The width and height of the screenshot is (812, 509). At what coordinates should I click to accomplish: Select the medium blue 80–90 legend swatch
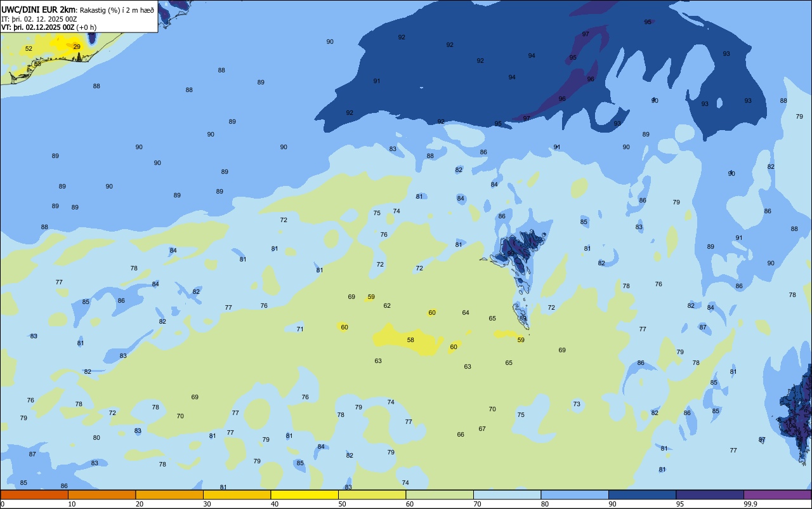click(575, 494)
